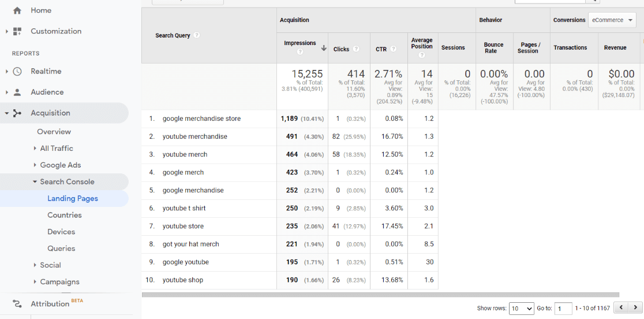Screen dimensions: 644x319
Task: Click help icon next to Clicks header
Action: pos(356,49)
